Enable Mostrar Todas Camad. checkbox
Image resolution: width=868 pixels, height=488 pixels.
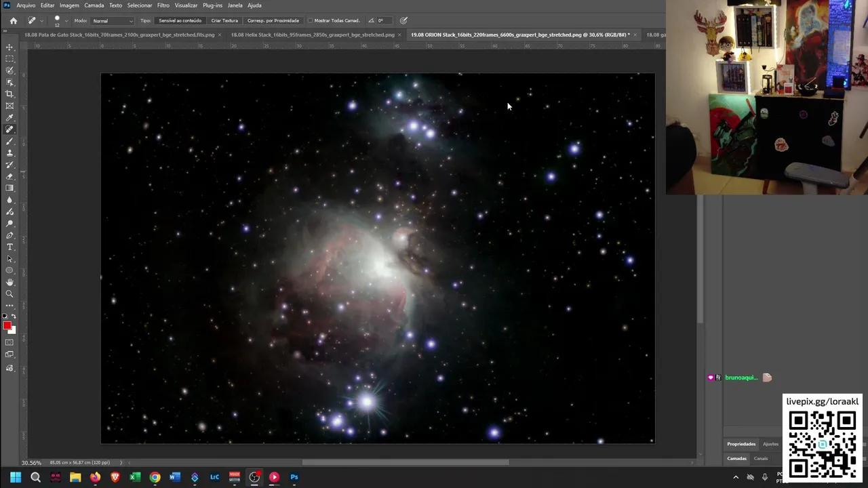(311, 20)
